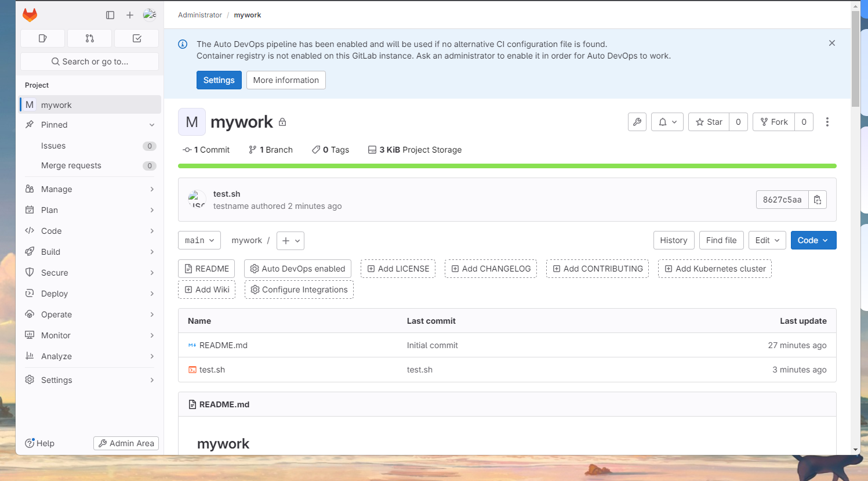Screen dimensions: 868x481
Task: Open the 1 Branch link
Action: point(271,150)
